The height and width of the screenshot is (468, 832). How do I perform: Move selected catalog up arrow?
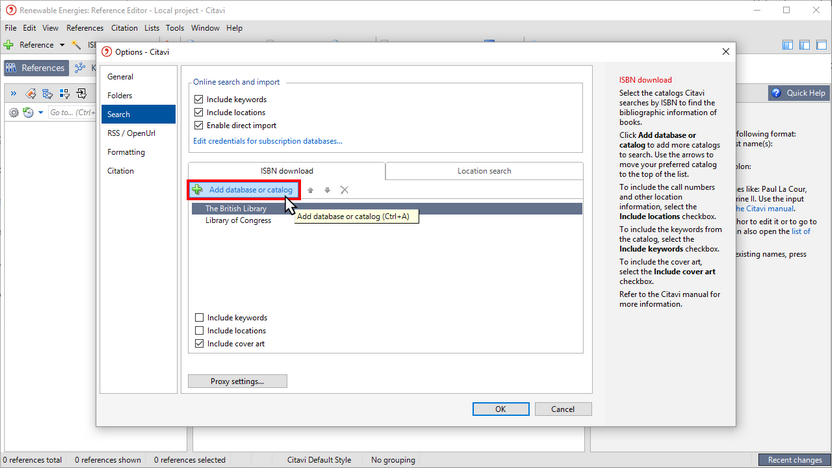(310, 190)
